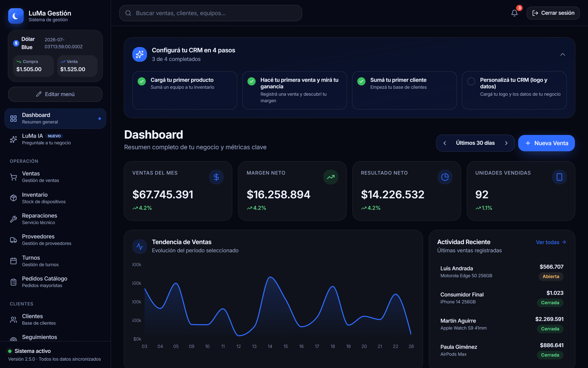Click the Compra $1.505.00 rate box

point(33,66)
